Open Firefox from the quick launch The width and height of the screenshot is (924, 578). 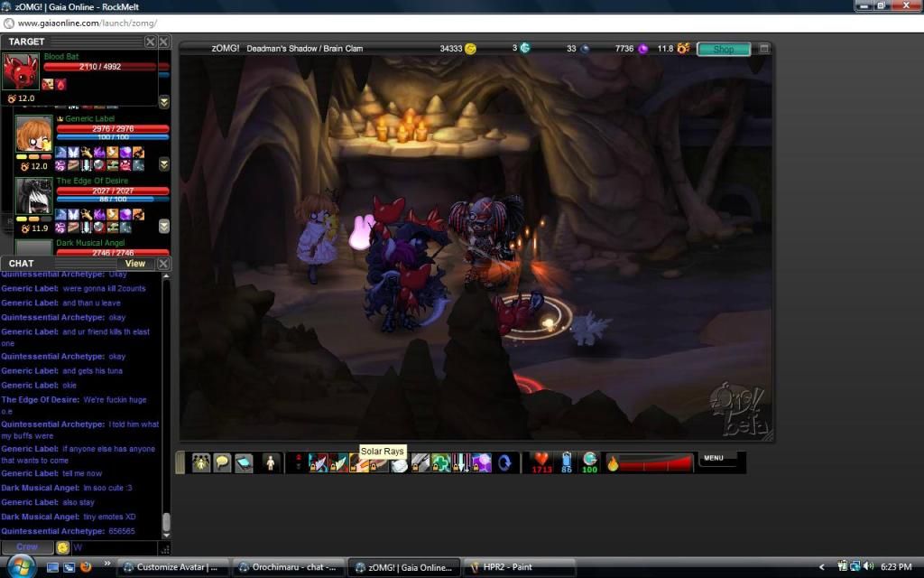[x=86, y=567]
